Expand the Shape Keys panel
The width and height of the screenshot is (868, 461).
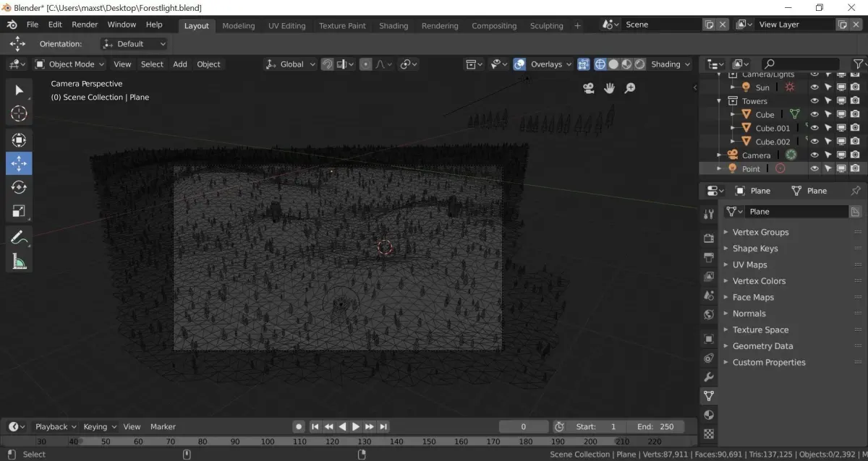pyautogui.click(x=755, y=249)
